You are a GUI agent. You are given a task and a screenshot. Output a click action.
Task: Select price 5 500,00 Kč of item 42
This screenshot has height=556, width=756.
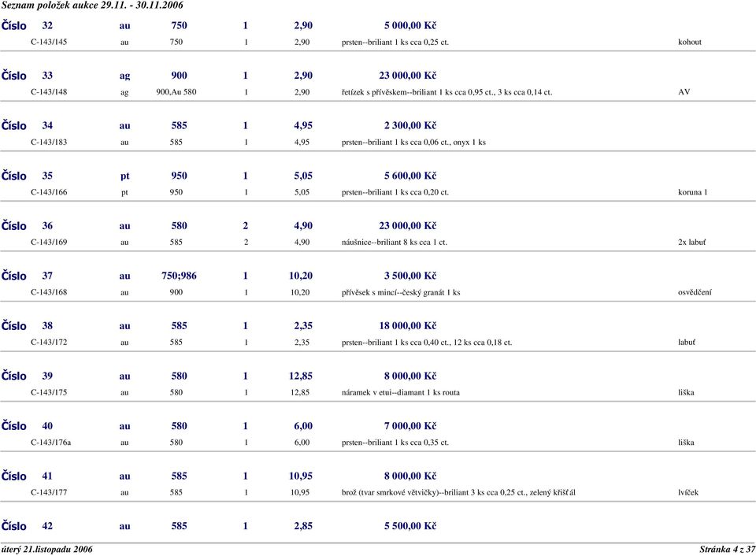[x=409, y=526]
